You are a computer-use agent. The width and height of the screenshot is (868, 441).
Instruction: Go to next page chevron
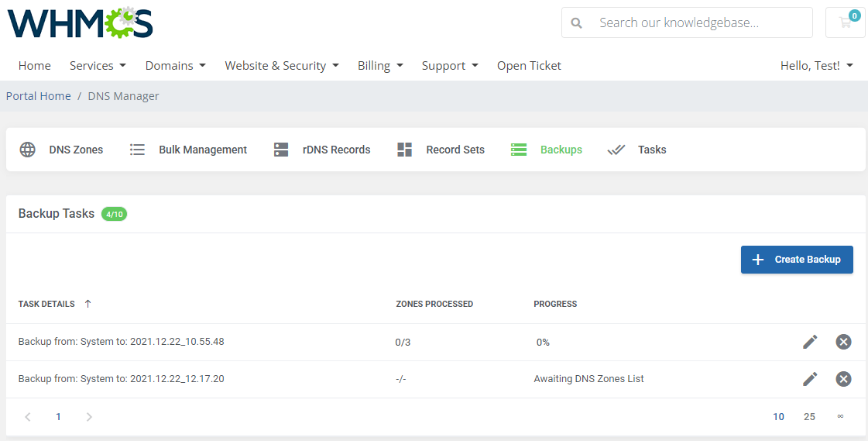point(89,417)
